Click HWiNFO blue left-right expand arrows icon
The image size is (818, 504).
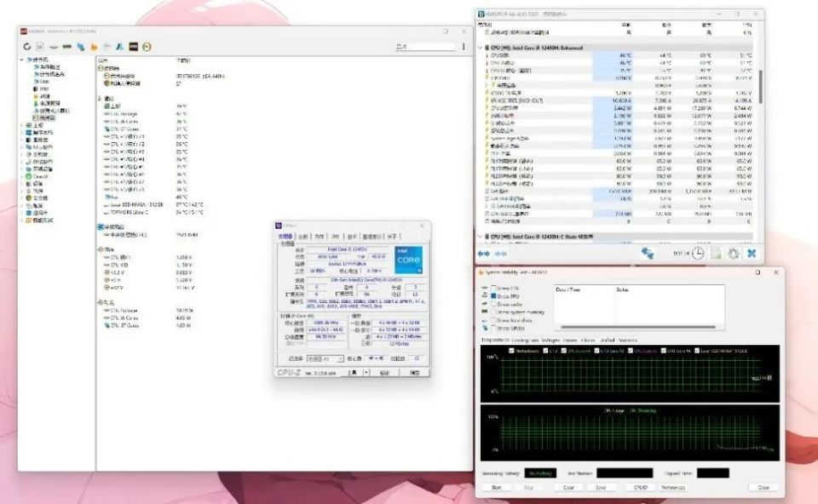click(484, 254)
